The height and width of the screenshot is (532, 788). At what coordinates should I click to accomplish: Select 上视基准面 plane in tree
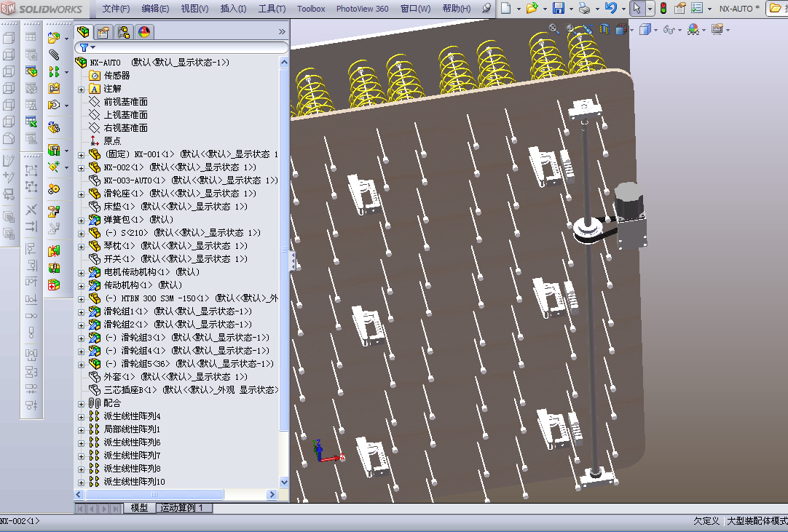(126, 115)
